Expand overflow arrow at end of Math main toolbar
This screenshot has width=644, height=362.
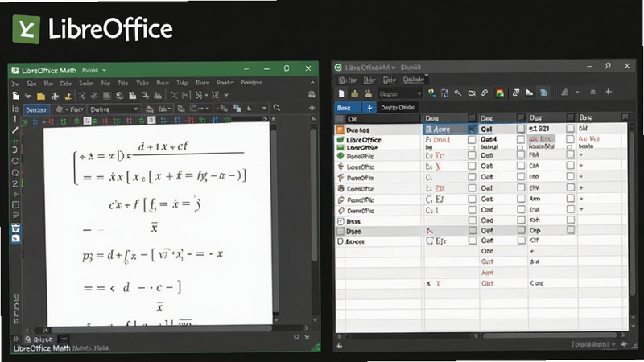(226, 96)
